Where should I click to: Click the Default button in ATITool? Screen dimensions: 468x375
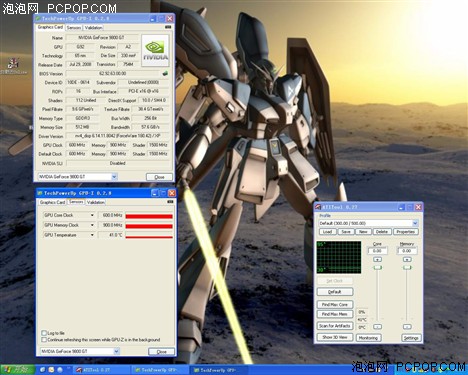(x=335, y=292)
